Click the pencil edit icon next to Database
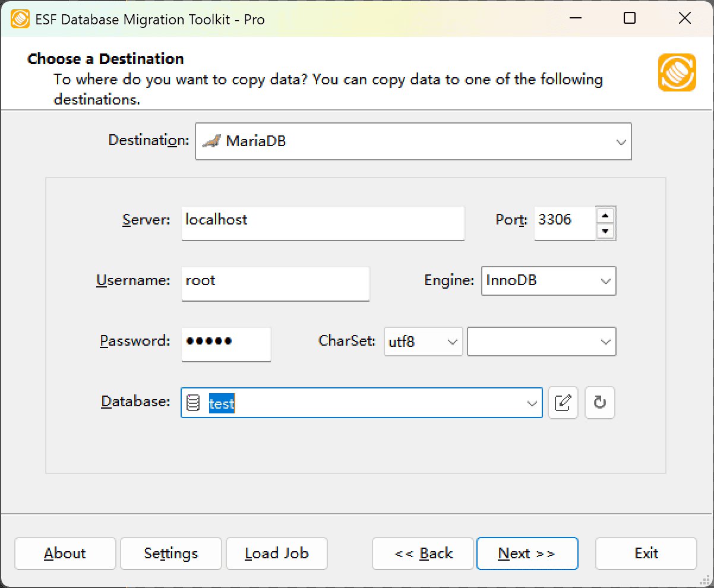The height and width of the screenshot is (588, 714). pyautogui.click(x=563, y=403)
